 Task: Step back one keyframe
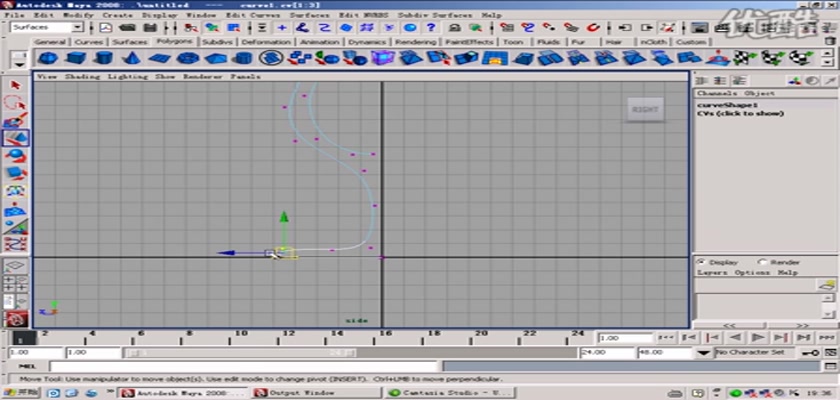click(x=712, y=337)
